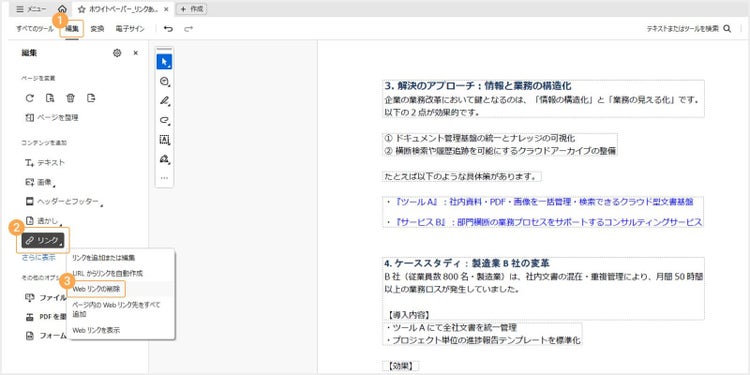750x375 pixels.
Task: Open the すべてのツール tab
Action: 35,29
